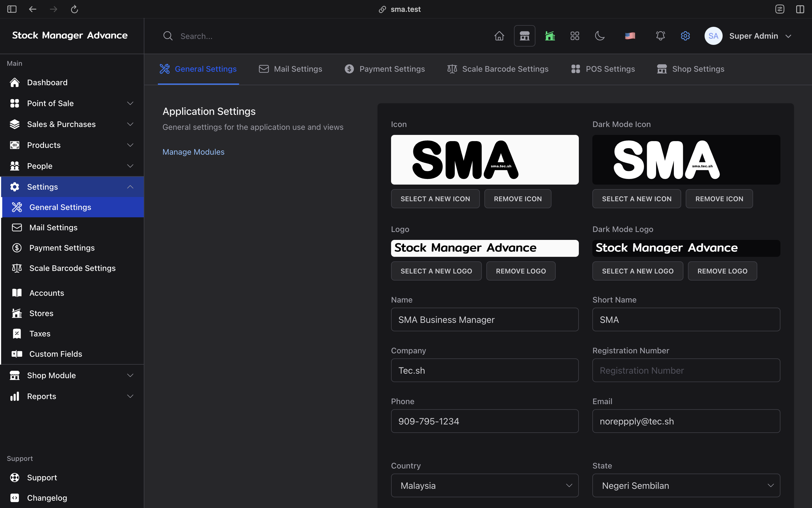Click the Stock Manager Advance sidebar logo

(70, 36)
